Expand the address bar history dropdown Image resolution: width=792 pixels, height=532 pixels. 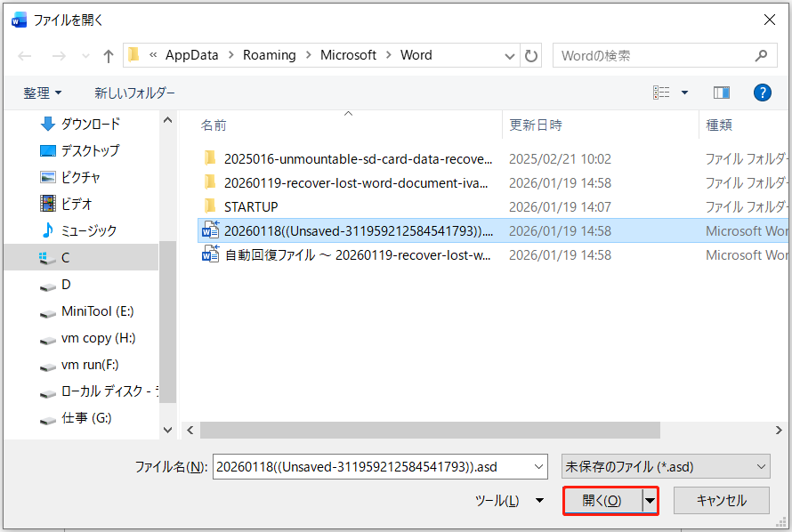(x=510, y=56)
